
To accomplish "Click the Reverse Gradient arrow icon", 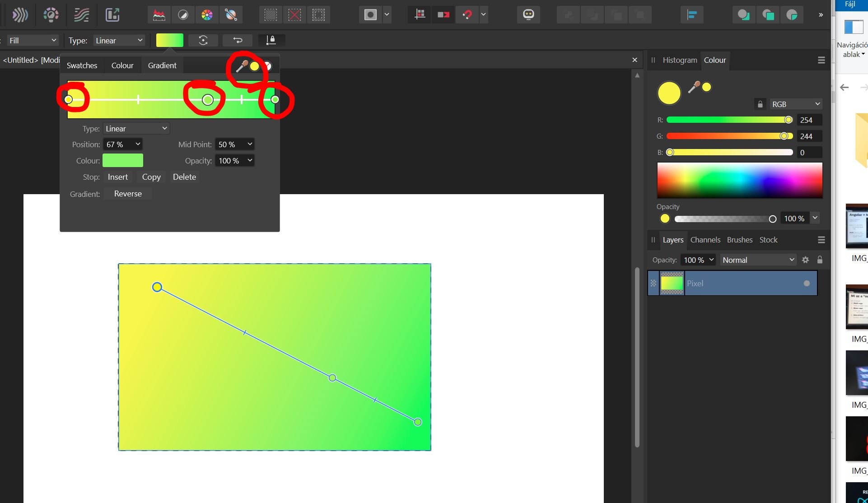I will [238, 41].
